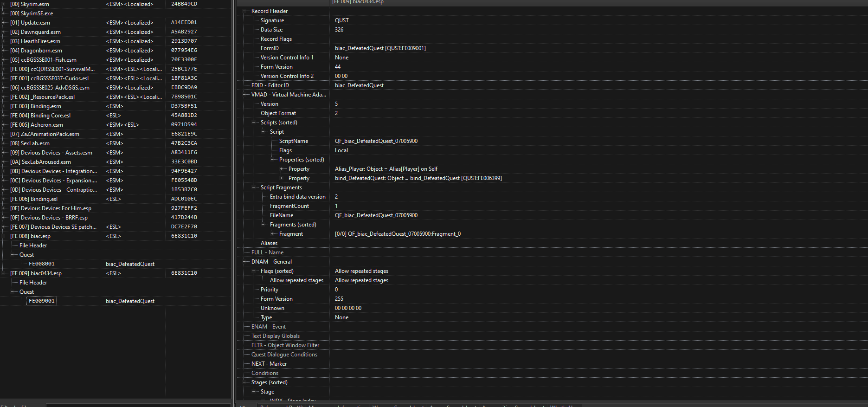Collapse the [FE 009] biac0434.esp plugin node
The width and height of the screenshot is (868, 407).
[x=4, y=273]
